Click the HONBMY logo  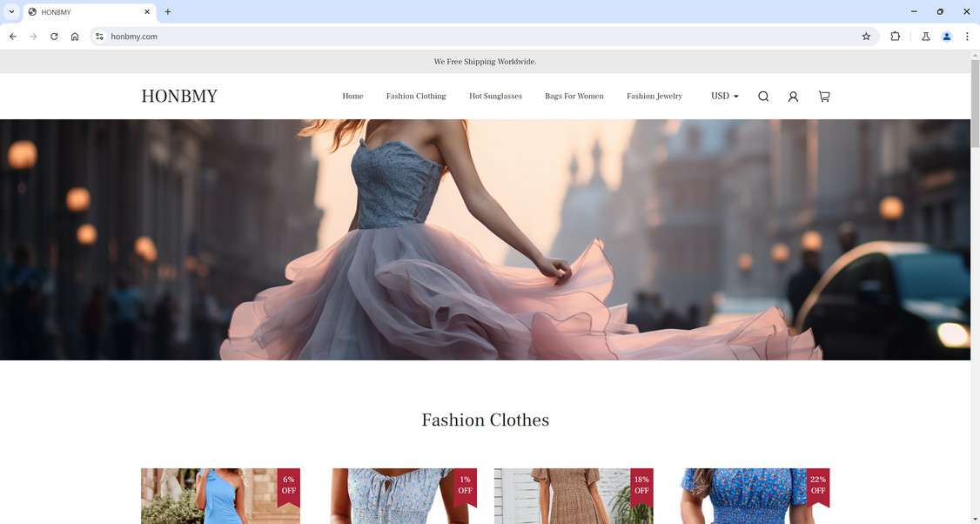pyautogui.click(x=179, y=97)
